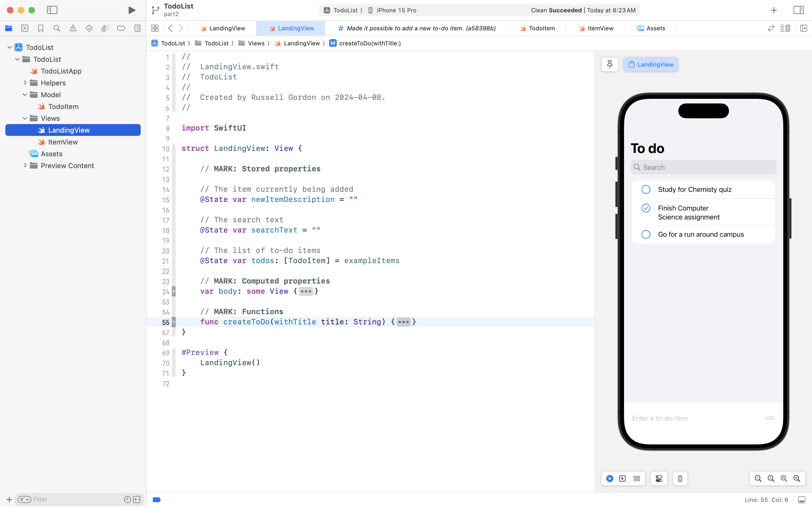
Task: Open the Breakpoint navigator icon
Action: (x=121, y=28)
